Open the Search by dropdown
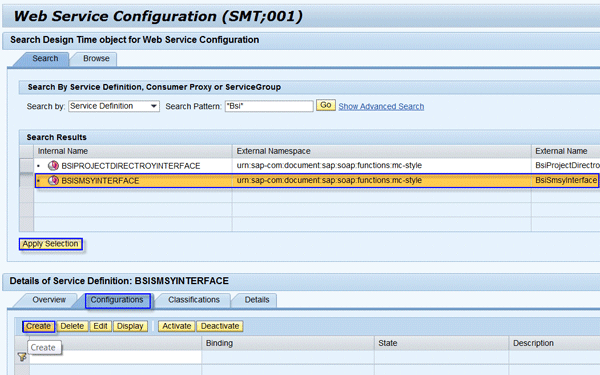The height and width of the screenshot is (375, 600). coord(114,106)
